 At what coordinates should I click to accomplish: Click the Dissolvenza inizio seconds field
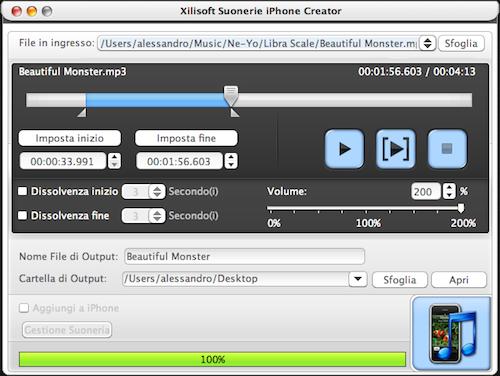pos(136,191)
